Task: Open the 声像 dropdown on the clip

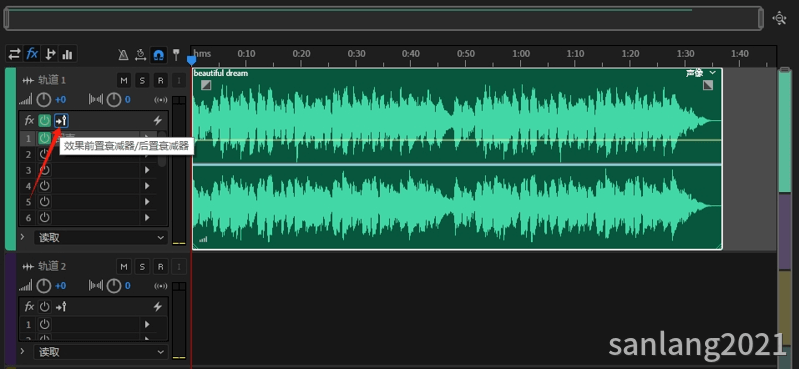Action: click(701, 73)
